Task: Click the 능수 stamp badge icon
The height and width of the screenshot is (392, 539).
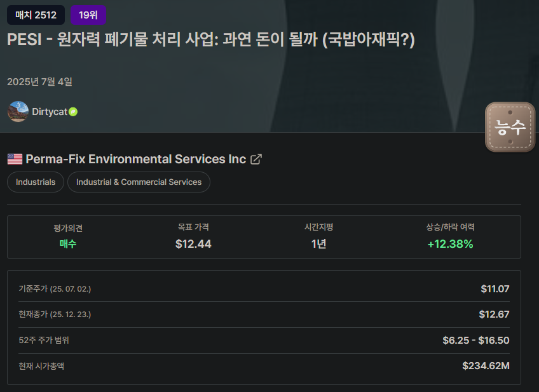Action: [x=510, y=127]
